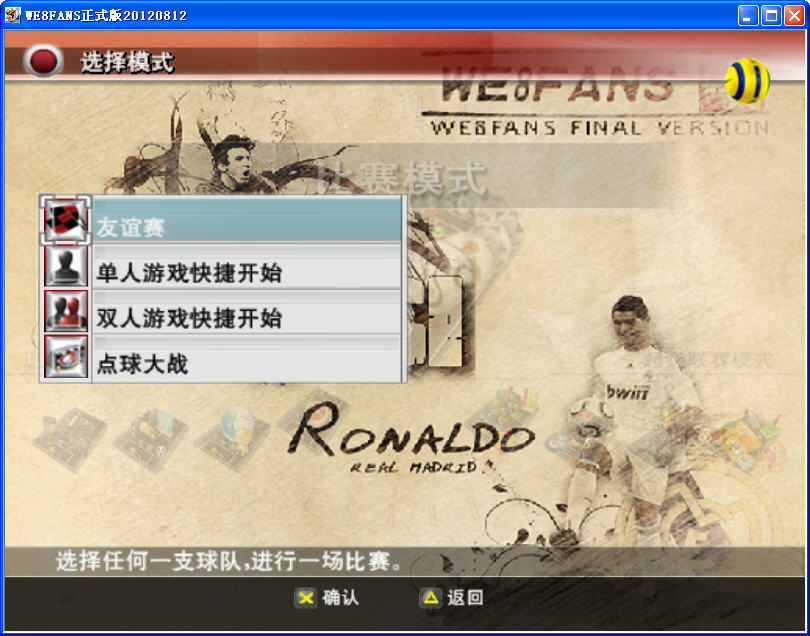Go back using the triangle 返回 button

point(451,598)
